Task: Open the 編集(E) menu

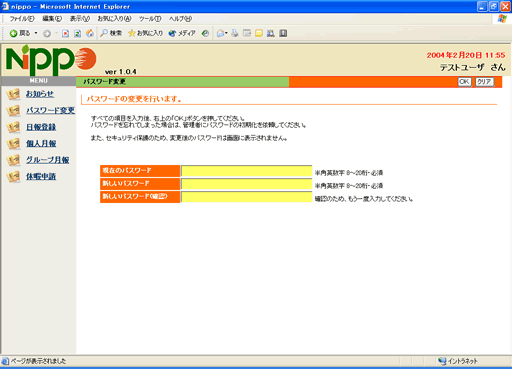Action: click(52, 19)
